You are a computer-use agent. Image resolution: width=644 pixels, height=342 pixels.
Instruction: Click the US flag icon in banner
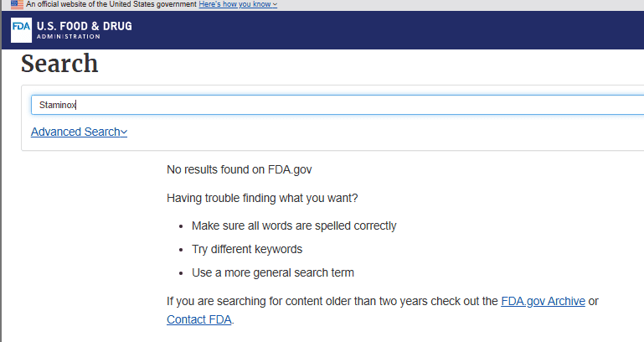coord(17,4)
